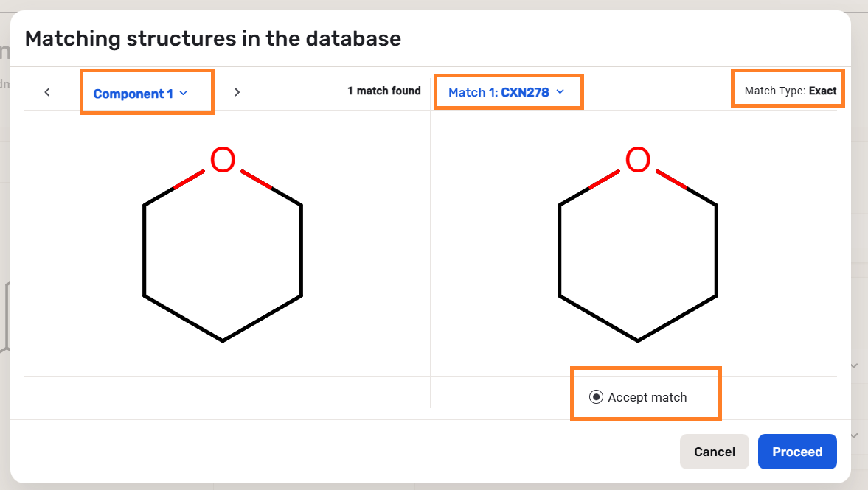Expand the upper background chevron behind the dialog
This screenshot has height=490, width=868.
[854, 365]
